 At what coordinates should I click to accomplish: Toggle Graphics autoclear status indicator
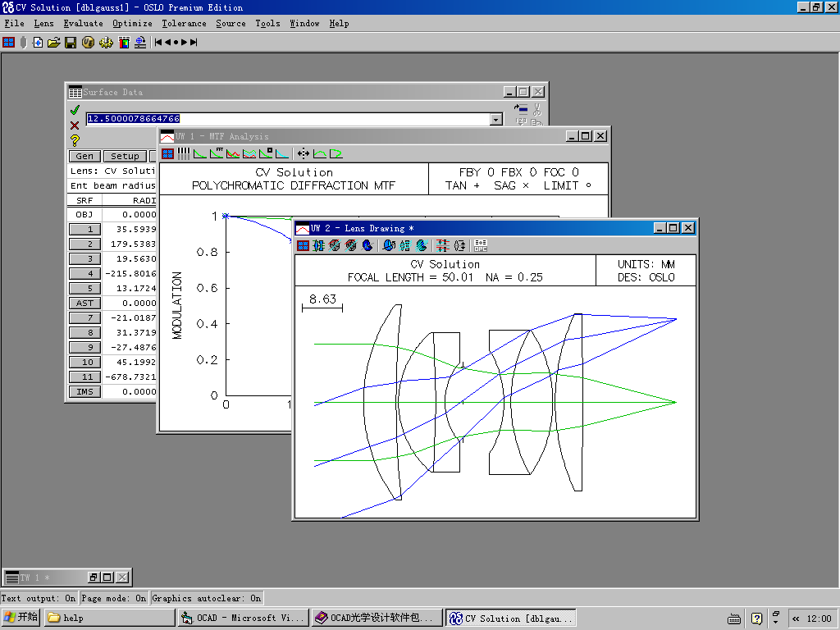coord(207,598)
